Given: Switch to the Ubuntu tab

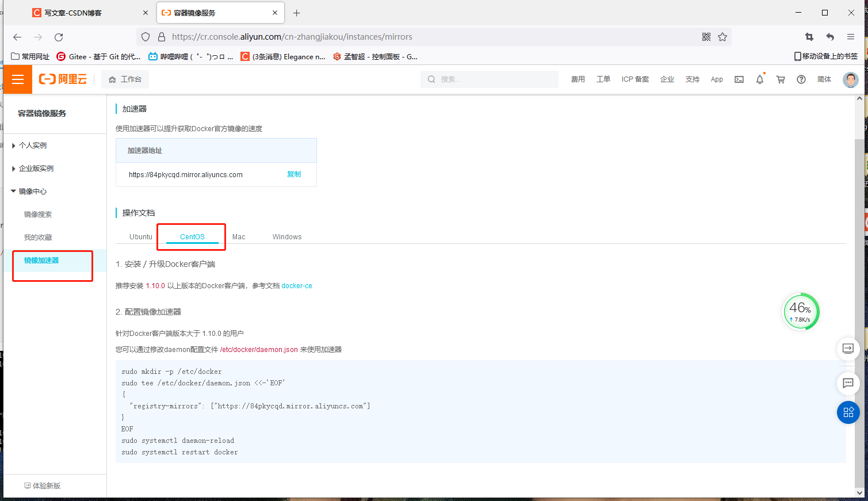Looking at the screenshot, I should coord(141,237).
